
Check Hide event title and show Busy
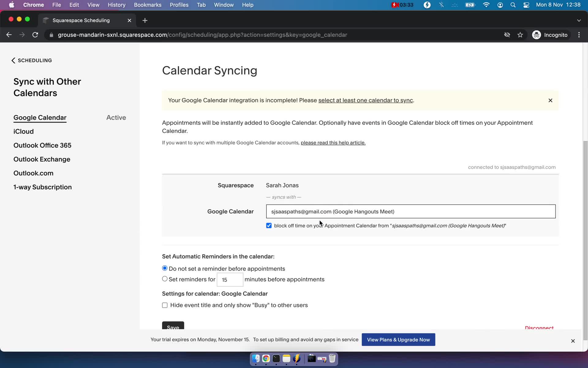coord(165,305)
